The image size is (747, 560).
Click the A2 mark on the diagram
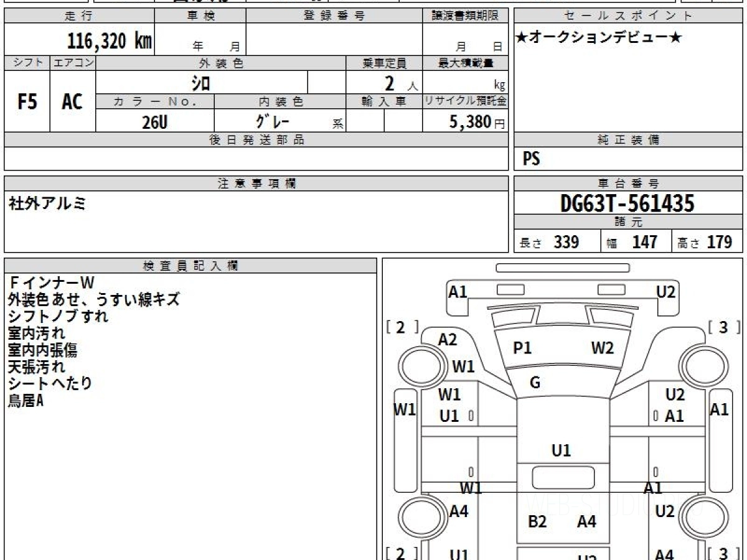pos(448,340)
